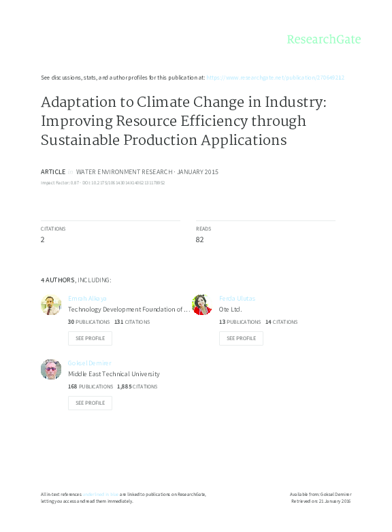Click the 'Ote Ltd.' affiliation text

click(x=230, y=310)
